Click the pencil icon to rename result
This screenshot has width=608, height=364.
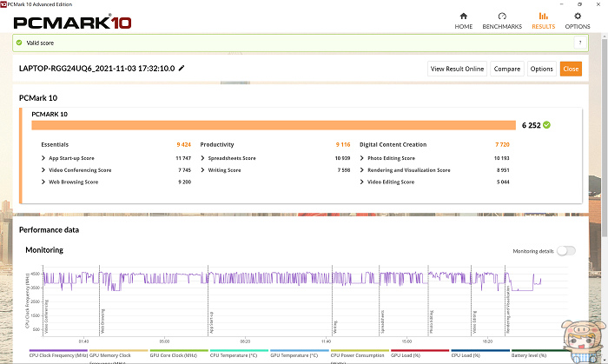[x=182, y=68]
